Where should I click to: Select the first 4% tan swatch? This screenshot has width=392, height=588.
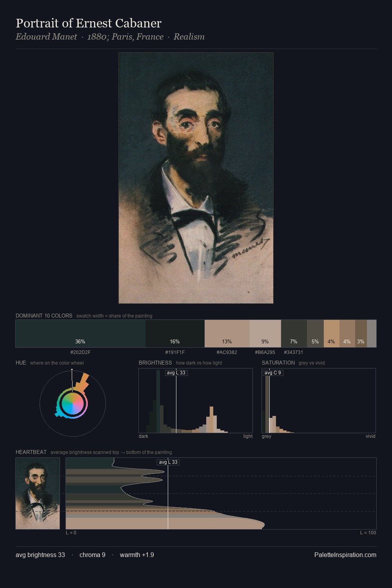point(332,334)
